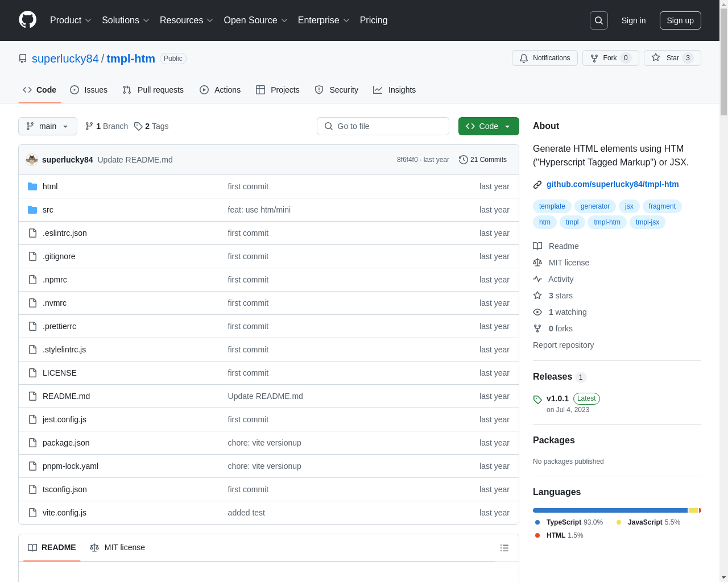Screen dimensions: 728x582
Task: Expand the Product menu
Action: (x=71, y=20)
